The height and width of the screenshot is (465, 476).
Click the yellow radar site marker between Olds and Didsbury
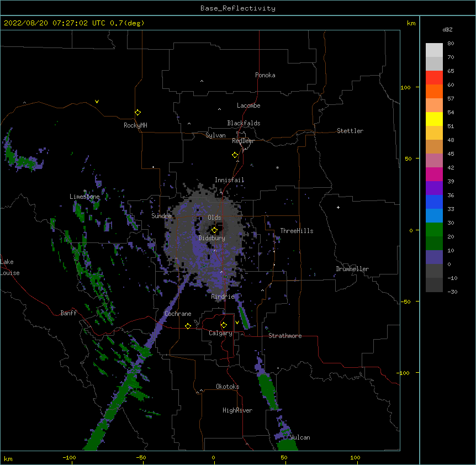click(214, 230)
